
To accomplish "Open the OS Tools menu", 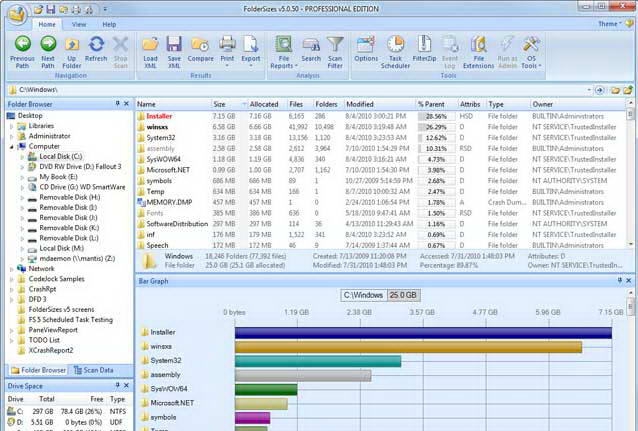I will 531,52.
